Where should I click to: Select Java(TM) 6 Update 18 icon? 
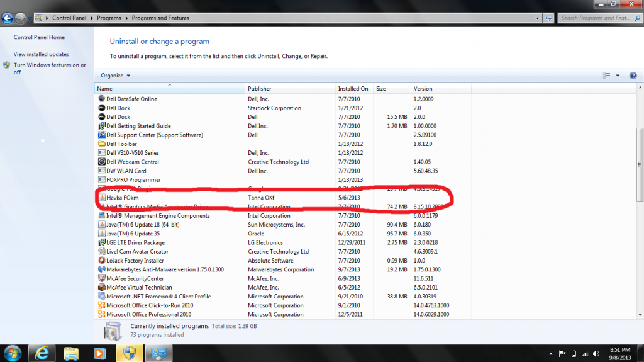pyautogui.click(x=101, y=224)
